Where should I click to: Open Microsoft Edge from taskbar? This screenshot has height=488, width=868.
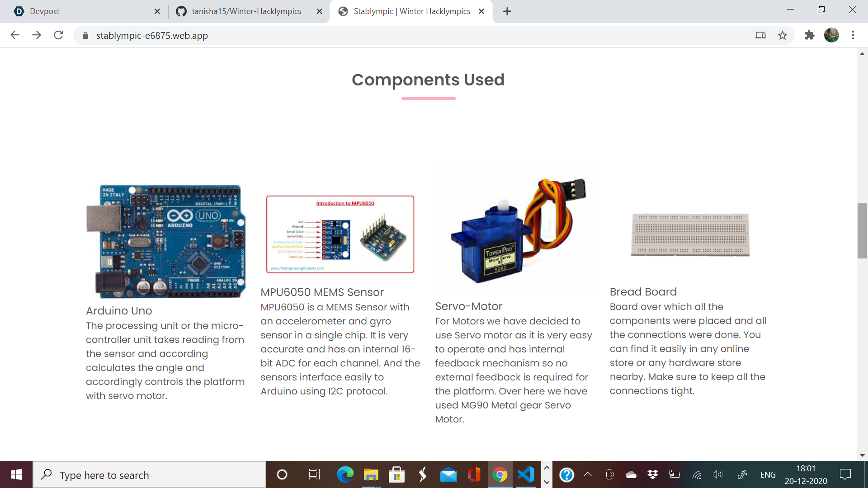345,474
